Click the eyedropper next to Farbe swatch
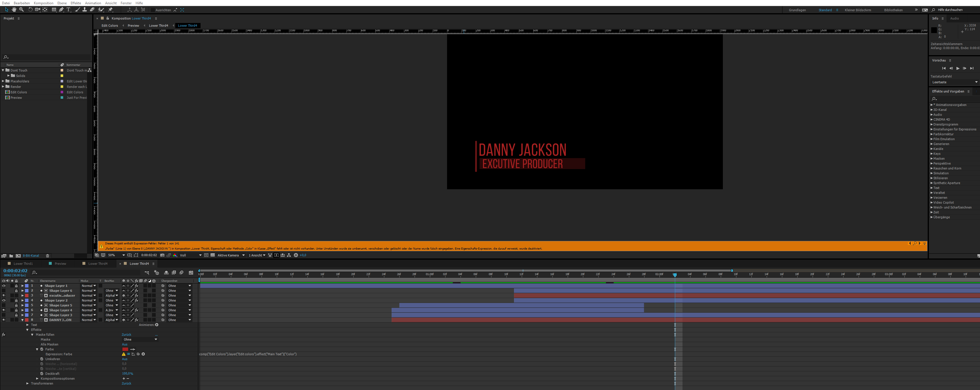The width and height of the screenshot is (980, 390). (133, 349)
